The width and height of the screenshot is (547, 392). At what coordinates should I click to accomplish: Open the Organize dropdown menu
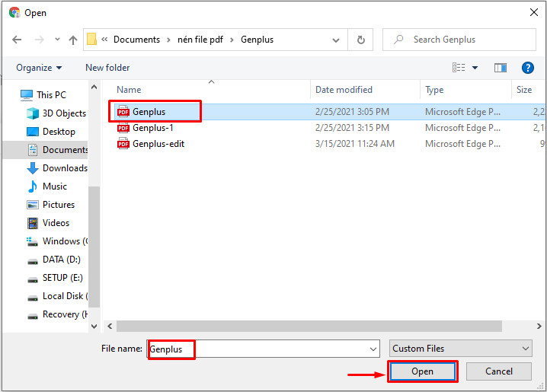(39, 68)
